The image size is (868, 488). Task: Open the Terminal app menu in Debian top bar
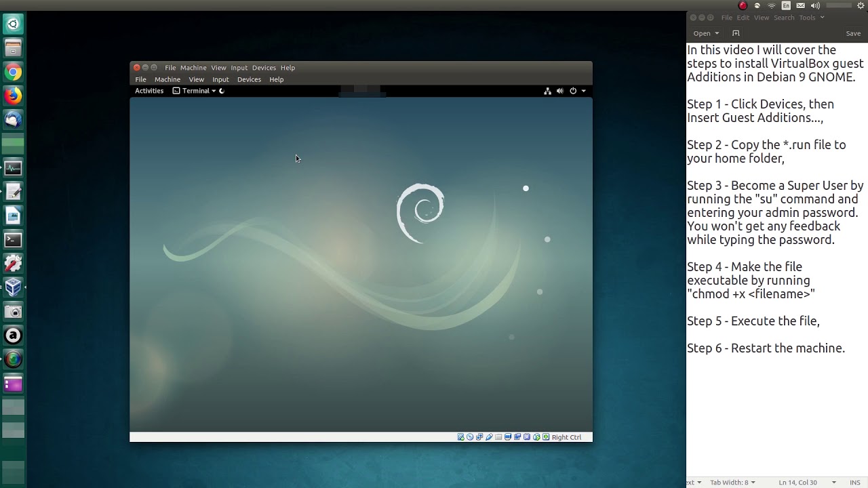[x=195, y=91]
